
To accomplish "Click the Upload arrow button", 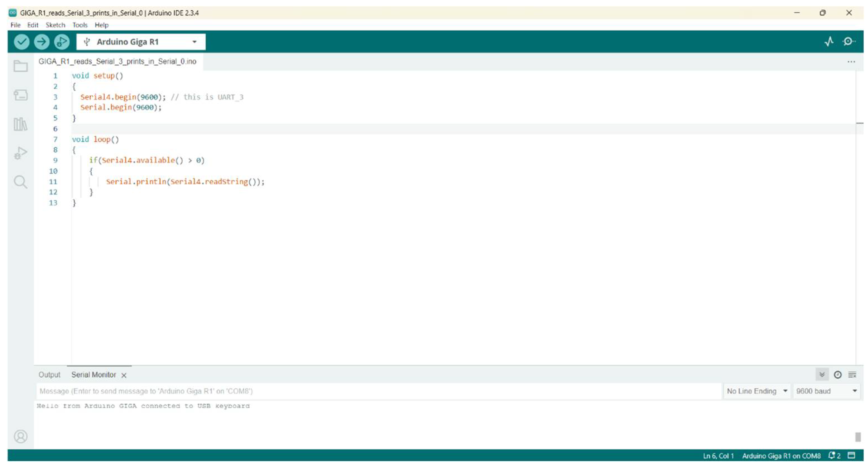I will [x=42, y=42].
